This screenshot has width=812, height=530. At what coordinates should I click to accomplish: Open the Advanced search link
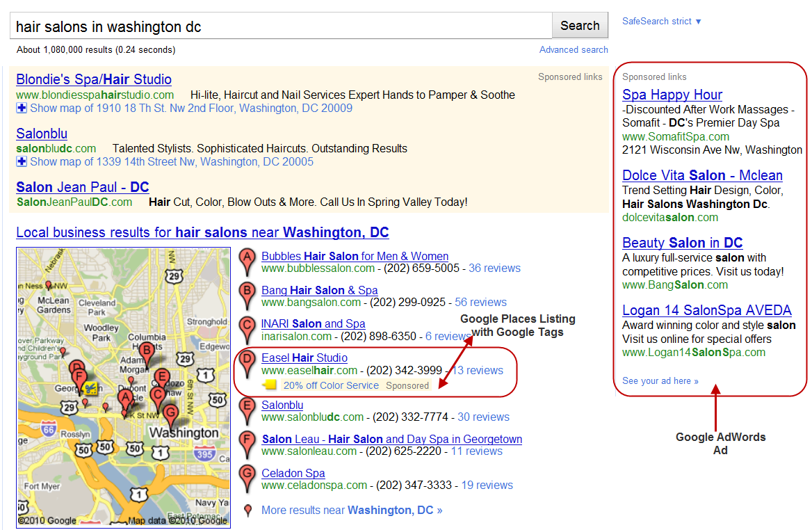(x=574, y=50)
